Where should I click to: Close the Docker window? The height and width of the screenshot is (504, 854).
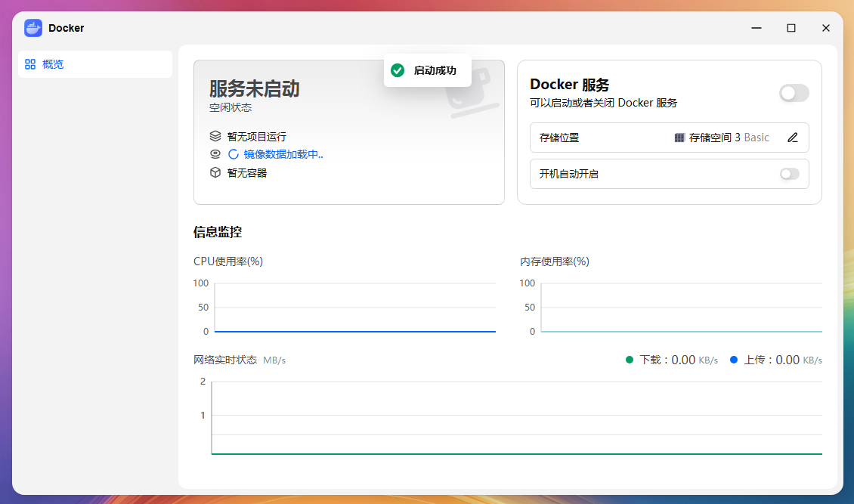coord(826,28)
